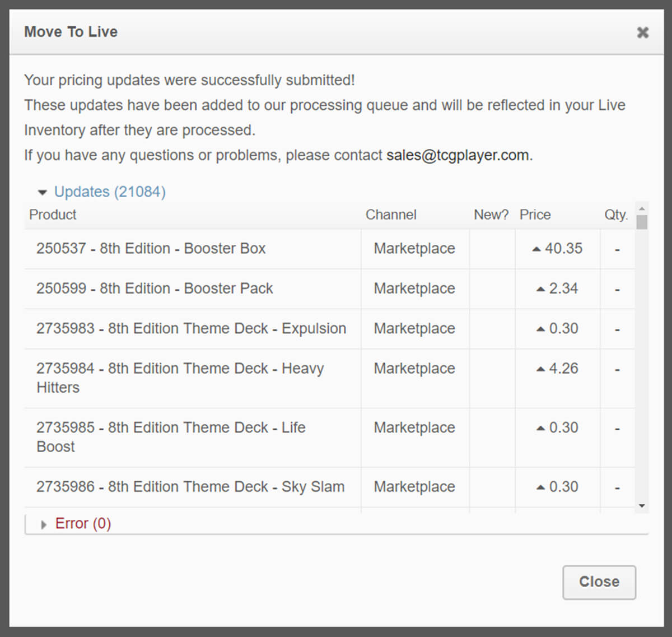Click the price increase arrow for Booster Pack
The height and width of the screenshot is (637, 672).
click(540, 289)
